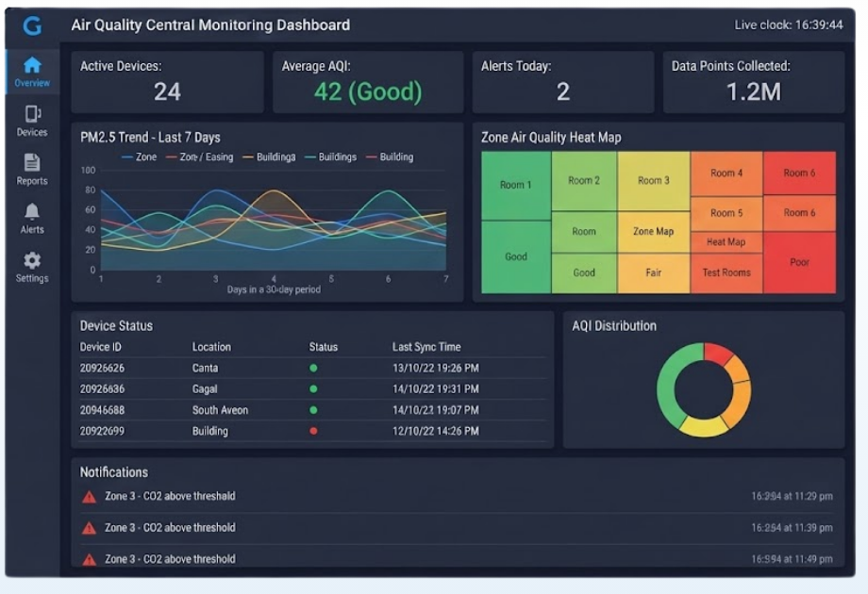
Task: Click the Notifications section heading
Action: click(114, 472)
